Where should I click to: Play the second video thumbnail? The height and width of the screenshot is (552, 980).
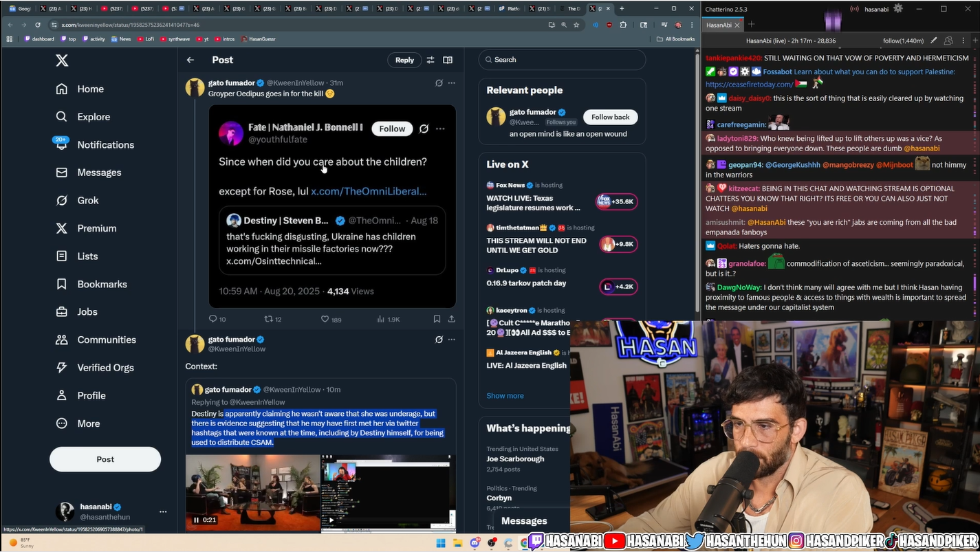(x=331, y=520)
